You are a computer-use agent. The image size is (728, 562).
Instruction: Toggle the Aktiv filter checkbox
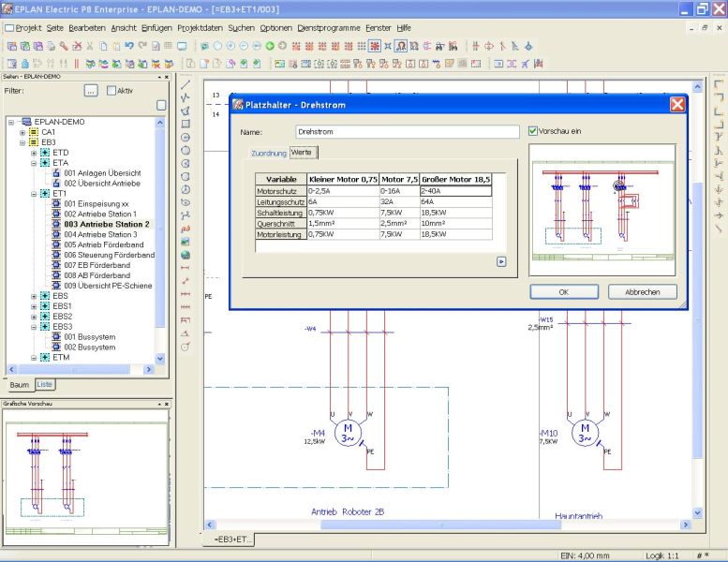coord(111,91)
